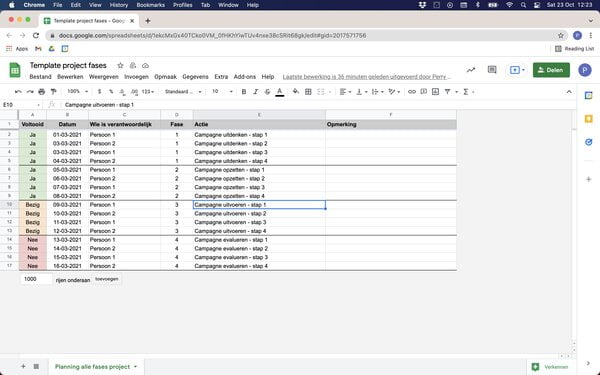Open Calendar in the side panel
This screenshot has height=375, width=600.
589,96
